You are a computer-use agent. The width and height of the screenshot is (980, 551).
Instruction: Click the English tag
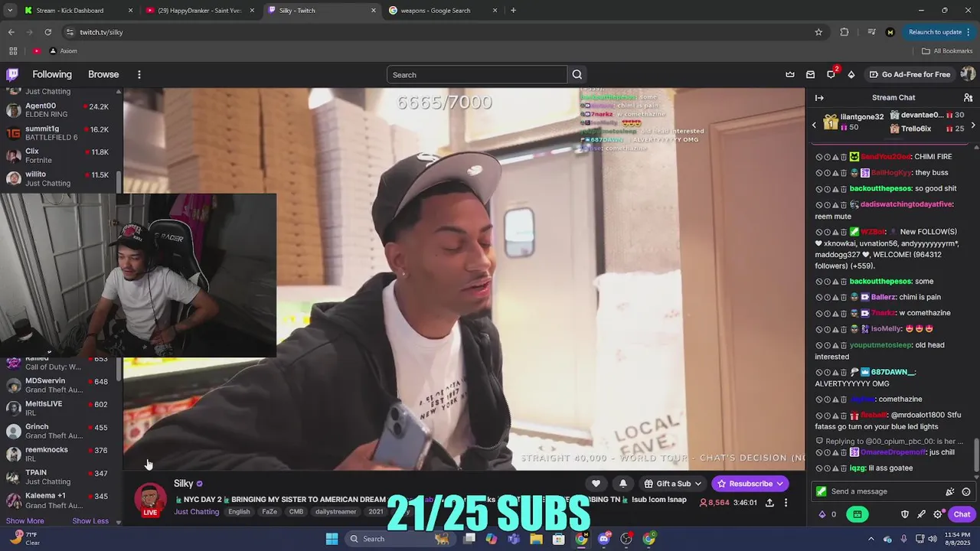pos(239,511)
